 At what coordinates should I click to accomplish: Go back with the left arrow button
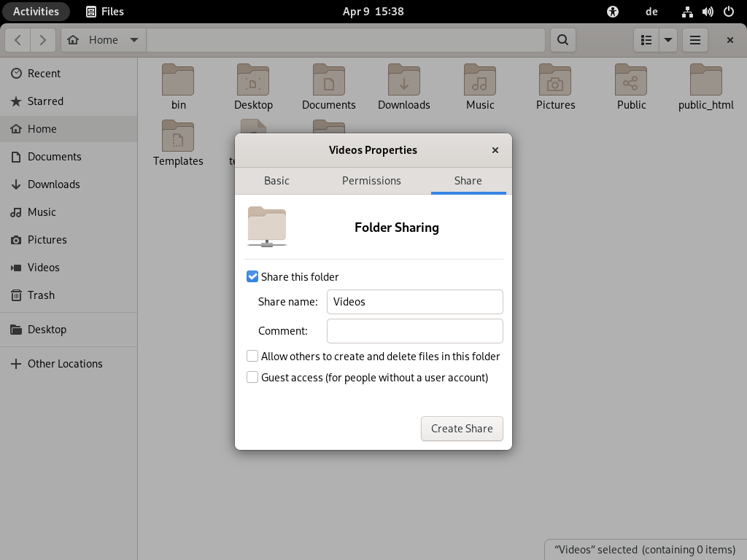[x=18, y=40]
